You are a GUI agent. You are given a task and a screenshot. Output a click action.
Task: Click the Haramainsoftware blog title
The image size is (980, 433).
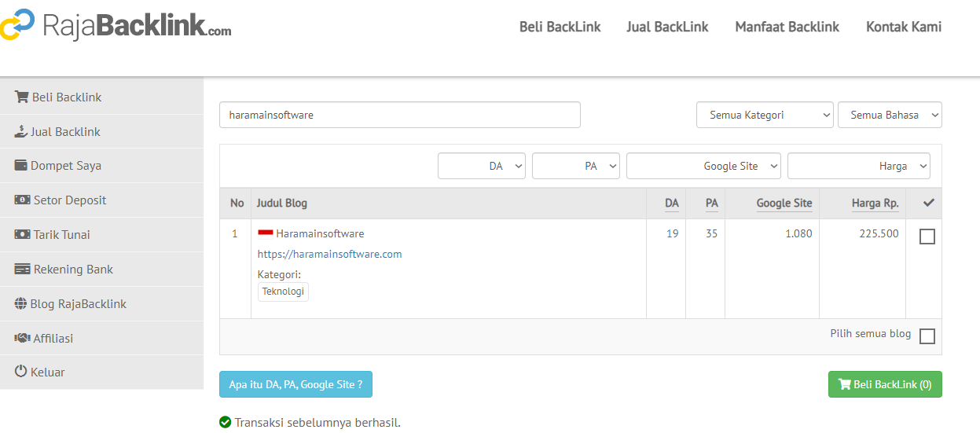click(320, 233)
